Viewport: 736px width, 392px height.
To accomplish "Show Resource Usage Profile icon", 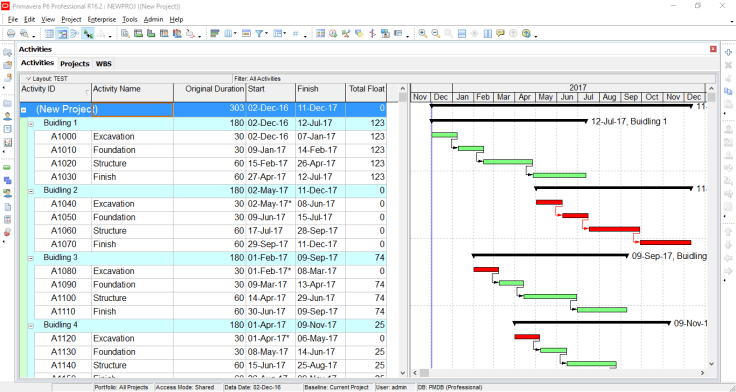I will [177, 33].
